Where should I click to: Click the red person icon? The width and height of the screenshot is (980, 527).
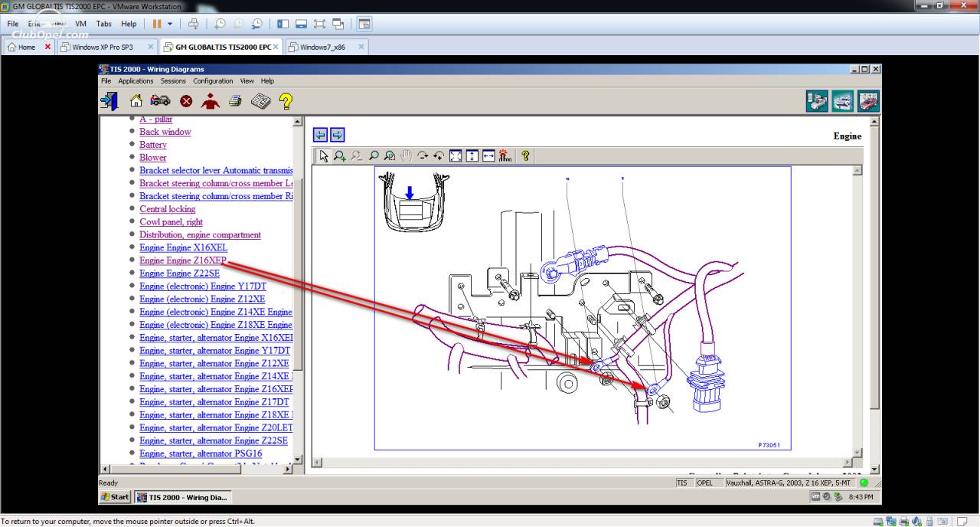click(210, 100)
